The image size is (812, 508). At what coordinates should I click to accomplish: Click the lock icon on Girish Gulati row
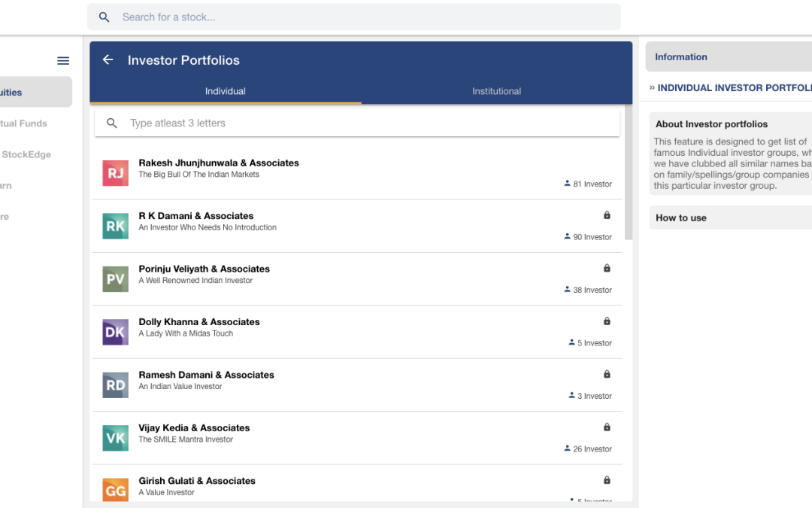pos(607,480)
